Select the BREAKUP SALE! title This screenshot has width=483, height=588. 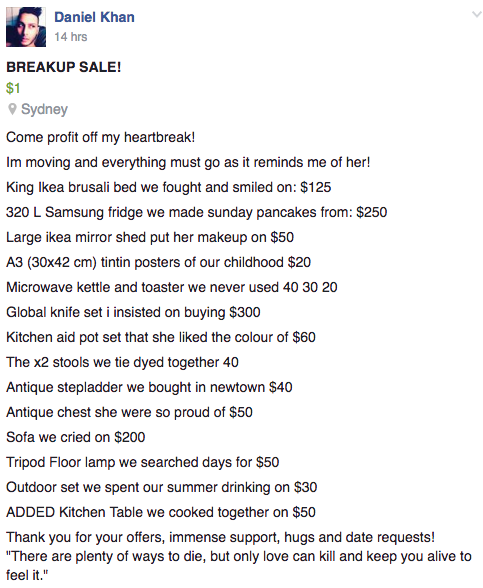click(x=64, y=67)
